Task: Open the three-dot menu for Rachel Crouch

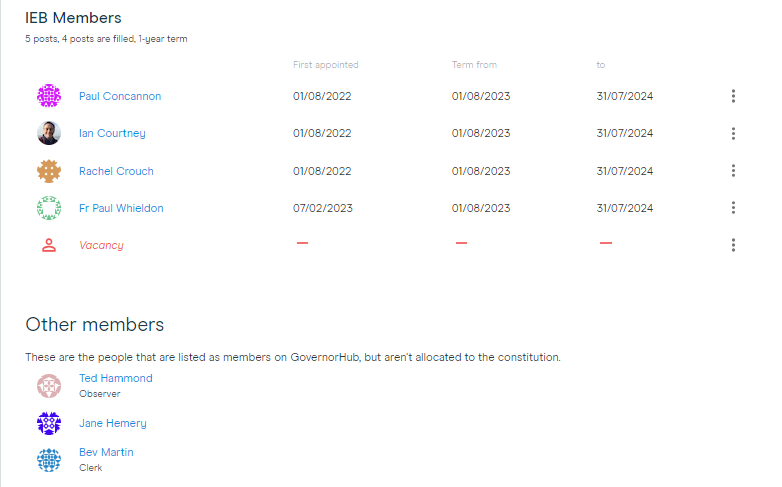Action: pyautogui.click(x=733, y=171)
